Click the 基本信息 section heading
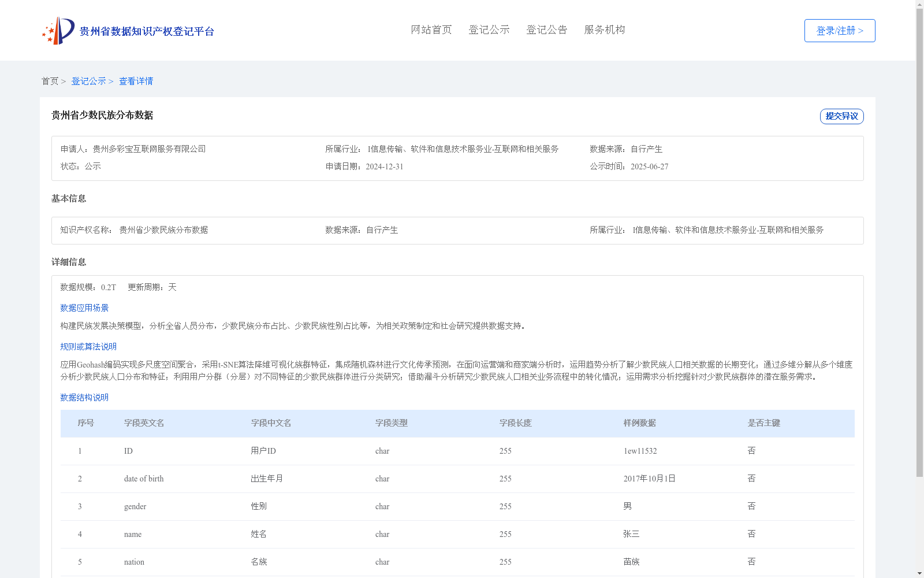This screenshot has height=578, width=924. click(69, 199)
